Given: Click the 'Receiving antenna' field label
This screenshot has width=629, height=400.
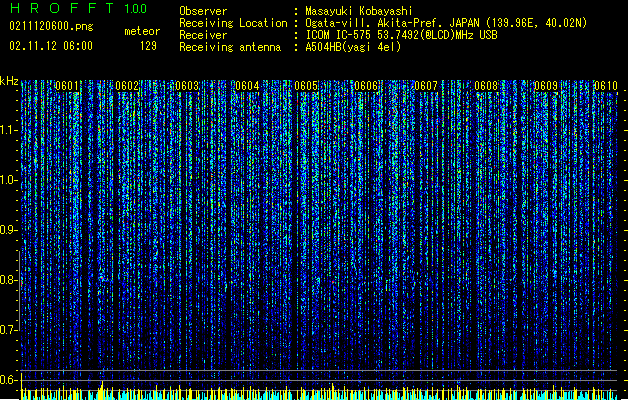Looking at the screenshot, I should coord(230,47).
